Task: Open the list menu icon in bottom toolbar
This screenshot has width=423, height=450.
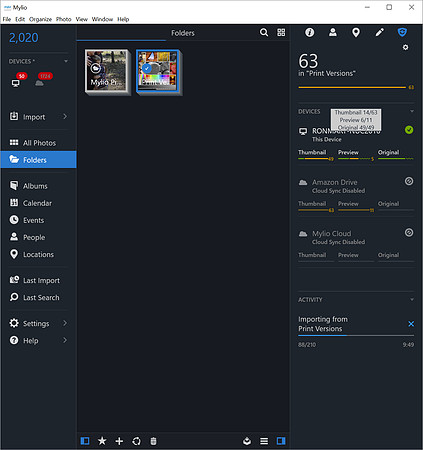Action: (x=264, y=441)
